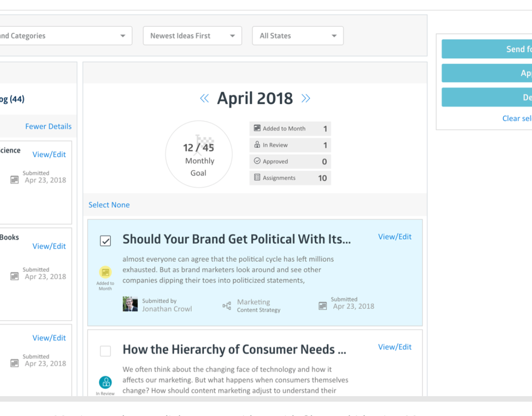Screen dimensions: 532x416
Task: Click the calendar icon under the Science View/Edit link
Action: click(15, 179)
